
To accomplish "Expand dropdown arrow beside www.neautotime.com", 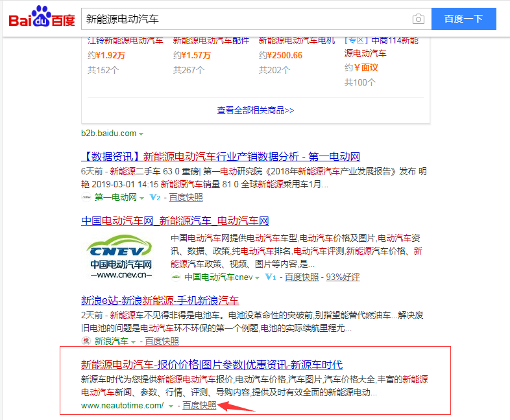I will tap(171, 406).
